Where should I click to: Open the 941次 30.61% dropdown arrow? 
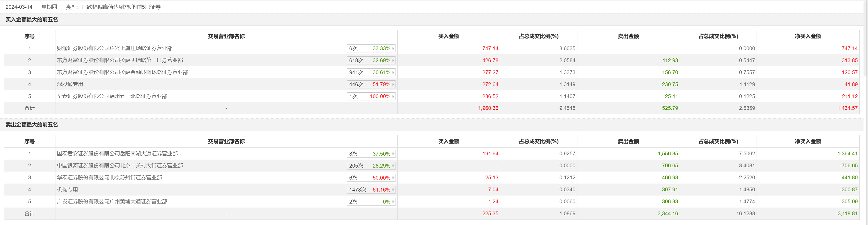[x=393, y=72]
